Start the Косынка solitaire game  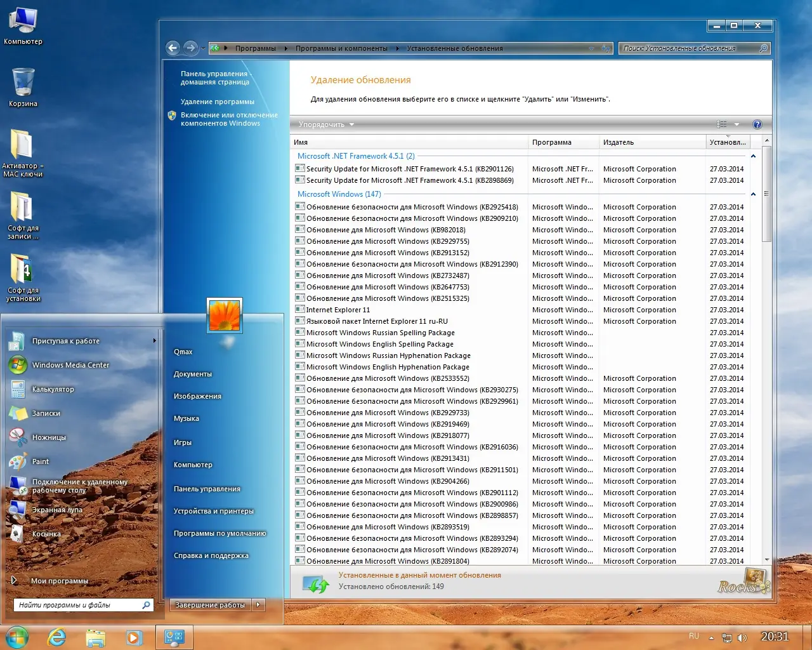(x=46, y=534)
